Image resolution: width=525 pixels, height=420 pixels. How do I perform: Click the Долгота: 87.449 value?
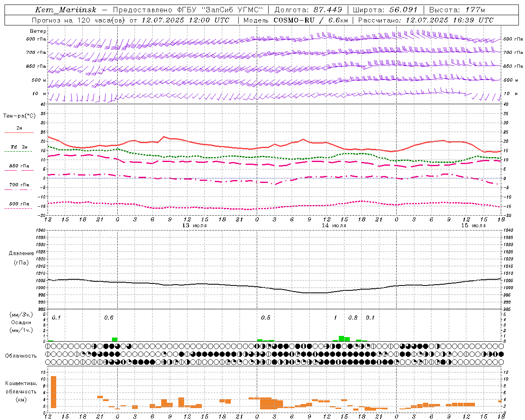click(x=308, y=10)
